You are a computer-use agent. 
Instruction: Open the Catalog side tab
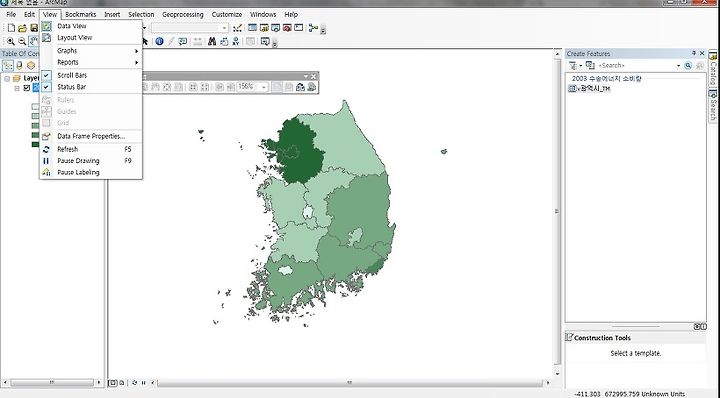713,68
